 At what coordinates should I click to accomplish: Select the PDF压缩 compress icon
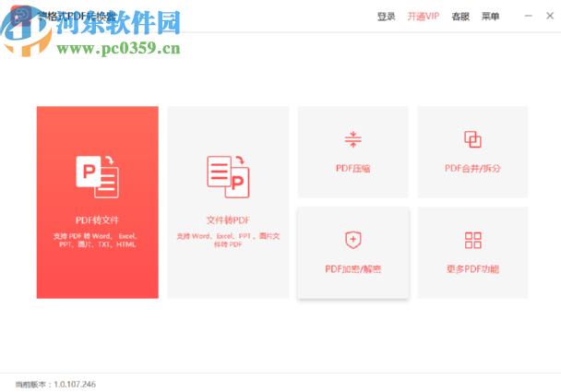pyautogui.click(x=352, y=139)
